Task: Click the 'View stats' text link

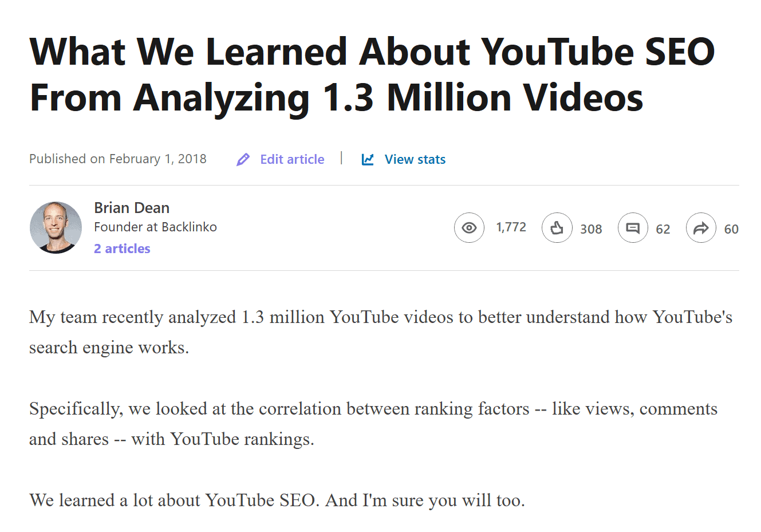Action: coord(415,159)
